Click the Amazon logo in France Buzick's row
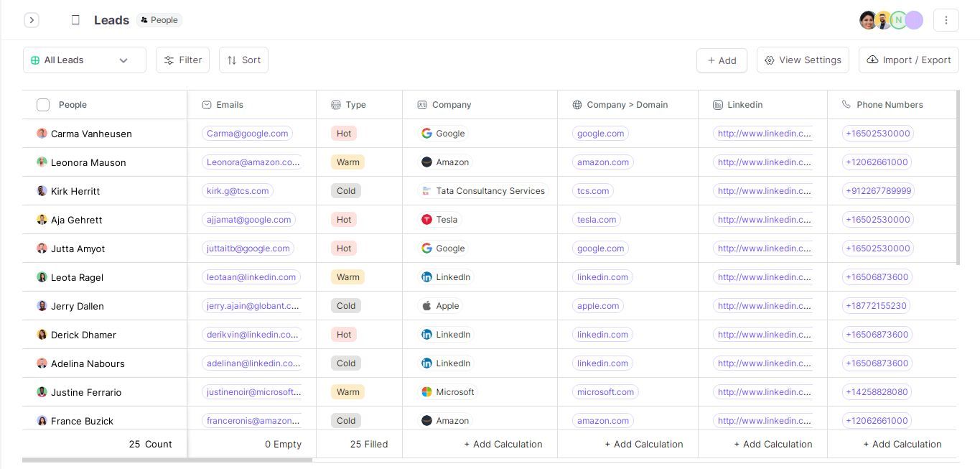The height and width of the screenshot is (469, 980). click(x=427, y=421)
